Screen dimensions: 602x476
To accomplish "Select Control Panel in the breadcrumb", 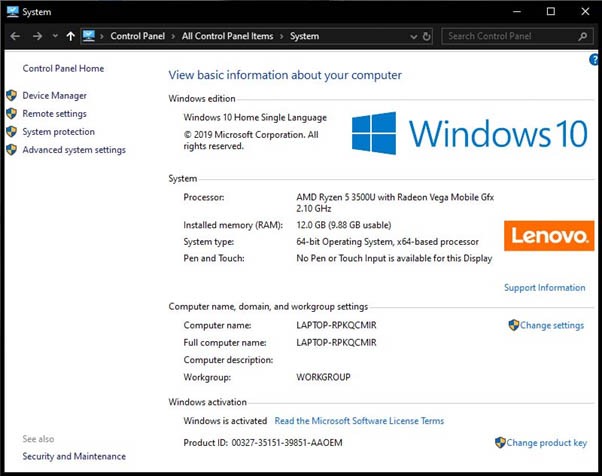I will click(137, 36).
